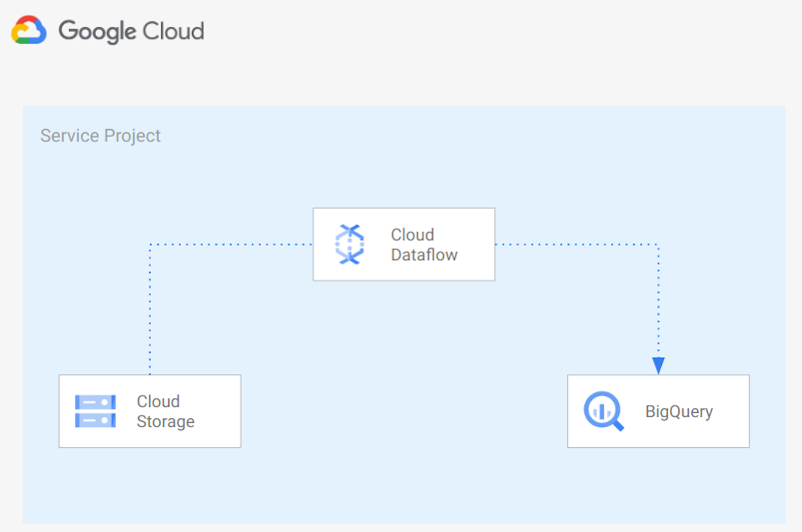This screenshot has width=802, height=532.
Task: Select the Cloud Dataflow icon
Action: pos(349,244)
